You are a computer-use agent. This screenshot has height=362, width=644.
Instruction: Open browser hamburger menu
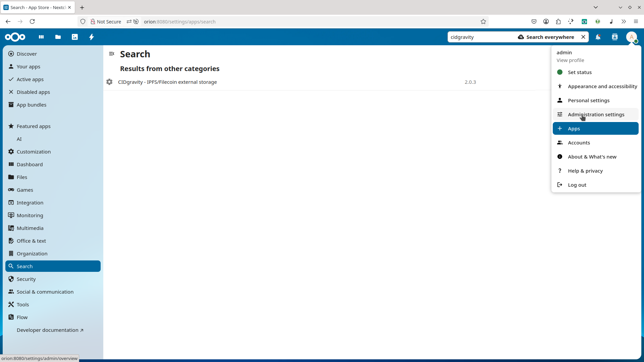tap(636, 21)
